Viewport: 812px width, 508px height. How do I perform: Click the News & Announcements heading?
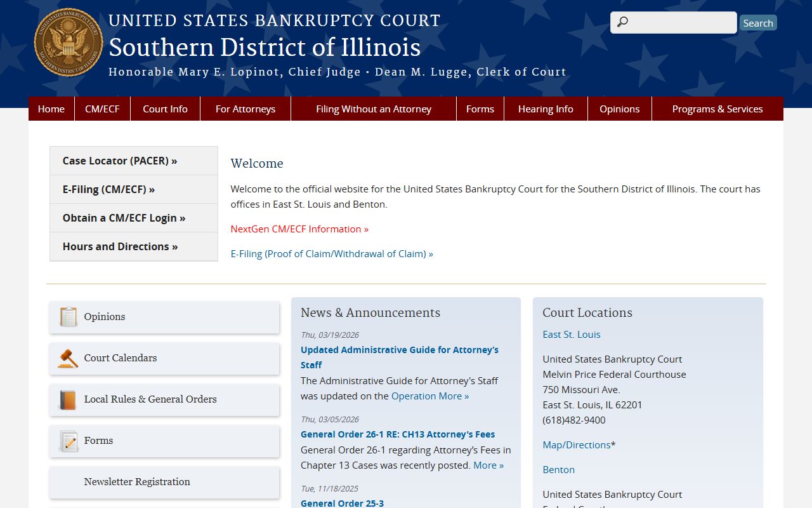pyautogui.click(x=370, y=312)
